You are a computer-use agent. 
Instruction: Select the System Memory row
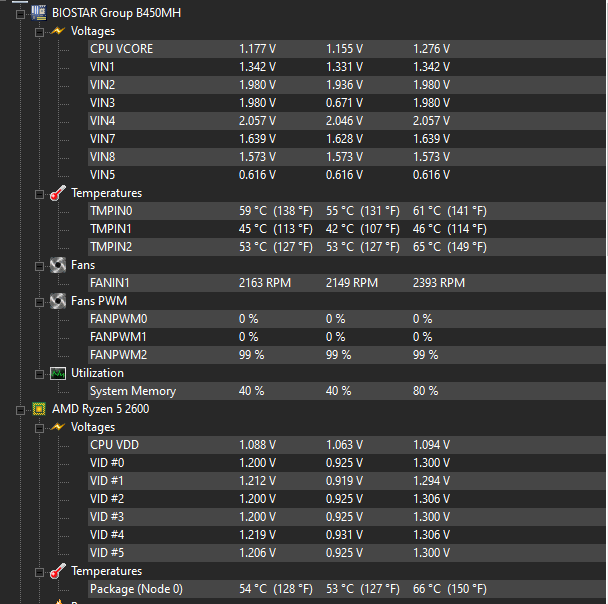pyautogui.click(x=347, y=391)
